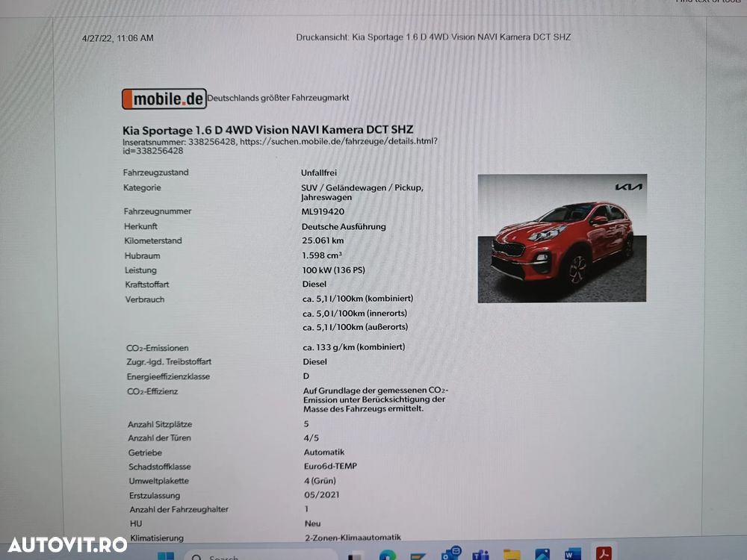
Task: Click the CO2-Effizienz label
Action: (x=152, y=391)
